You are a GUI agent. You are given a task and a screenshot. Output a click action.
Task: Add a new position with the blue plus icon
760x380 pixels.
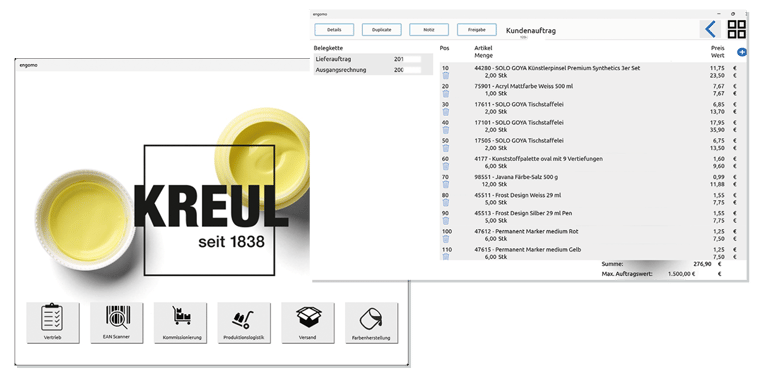point(742,52)
